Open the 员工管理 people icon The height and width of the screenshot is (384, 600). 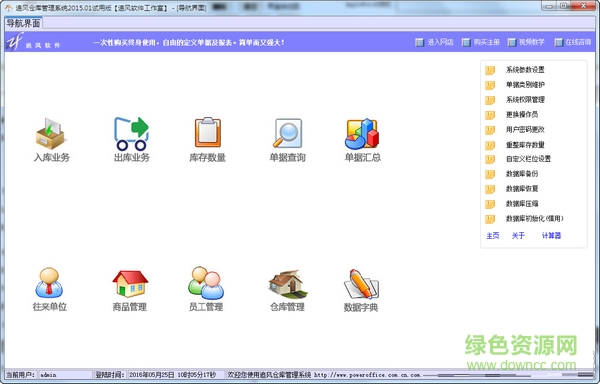tap(206, 283)
